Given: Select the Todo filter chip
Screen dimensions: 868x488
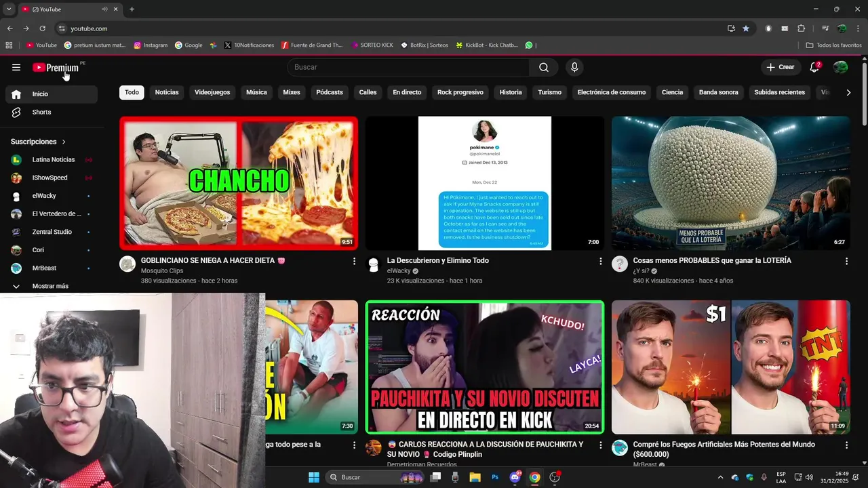Looking at the screenshot, I should (132, 92).
